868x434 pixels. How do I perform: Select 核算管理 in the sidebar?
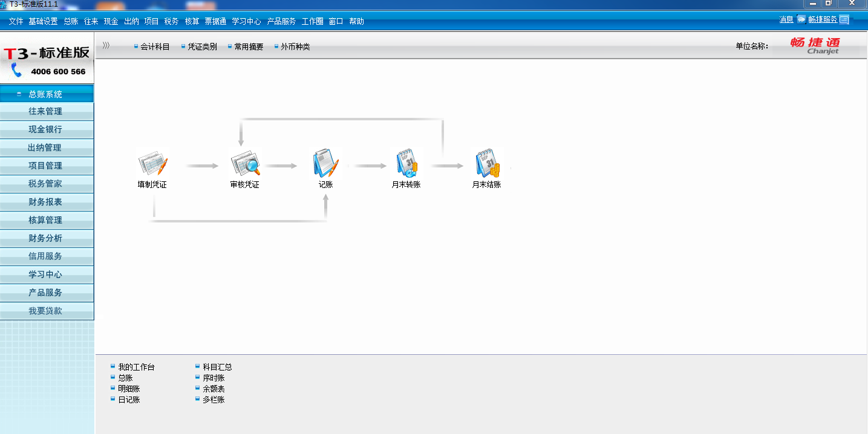(47, 220)
